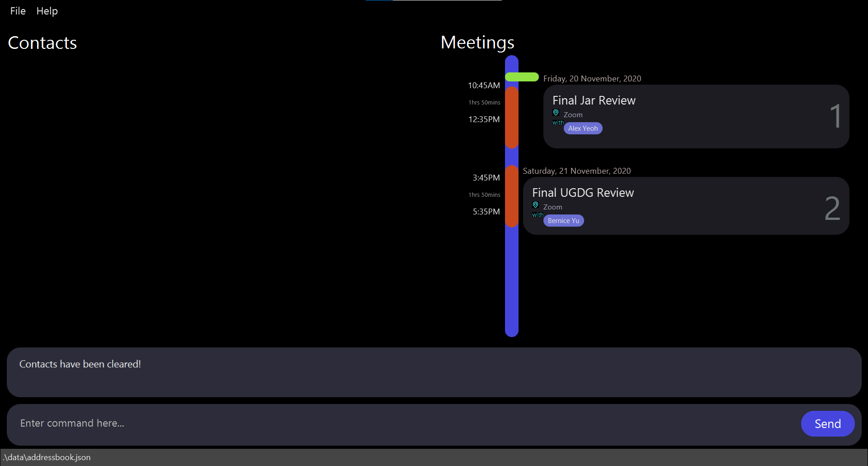868x466 pixels.
Task: Click the 'Contacts have been cleared!' result message
Action: pyautogui.click(x=80, y=364)
